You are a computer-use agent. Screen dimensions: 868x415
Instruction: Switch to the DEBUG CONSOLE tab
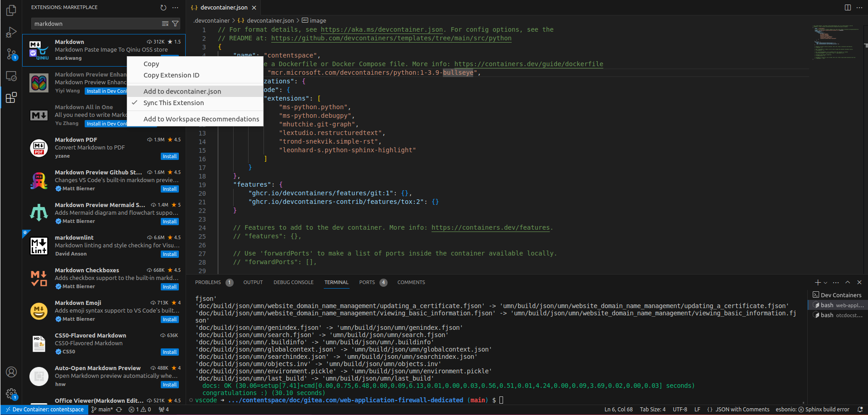point(293,282)
